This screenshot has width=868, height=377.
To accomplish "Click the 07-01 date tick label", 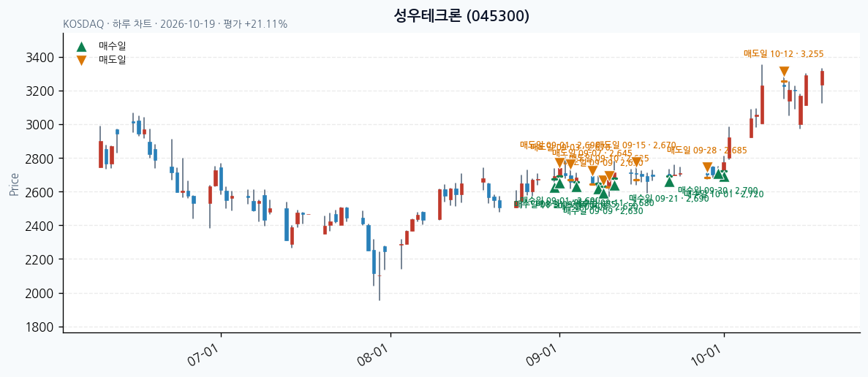I will (204, 354).
